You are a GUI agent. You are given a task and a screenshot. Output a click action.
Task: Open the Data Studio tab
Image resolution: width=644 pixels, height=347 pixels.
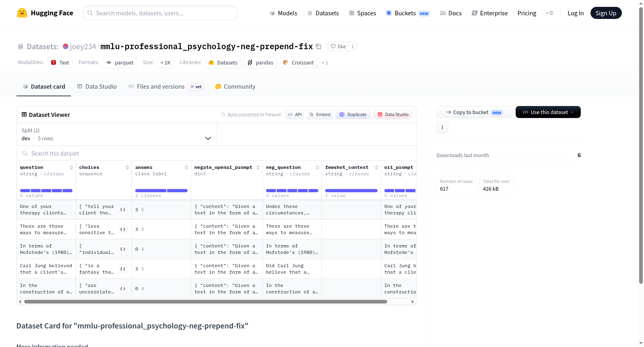pos(97,87)
